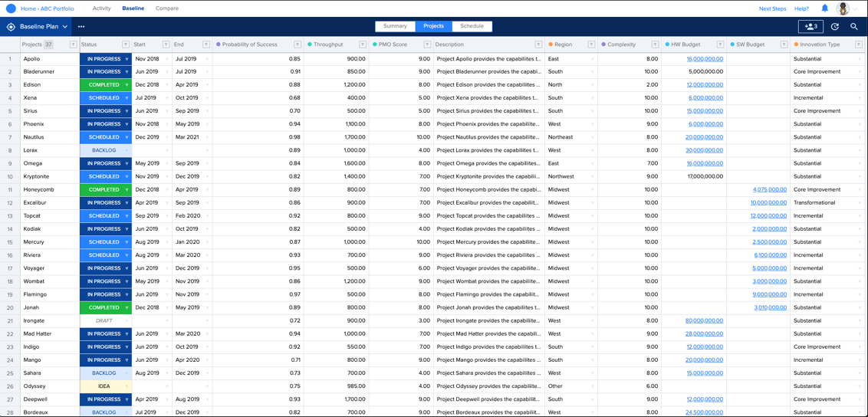
Task: Switch to the Compare tab
Action: click(x=166, y=8)
